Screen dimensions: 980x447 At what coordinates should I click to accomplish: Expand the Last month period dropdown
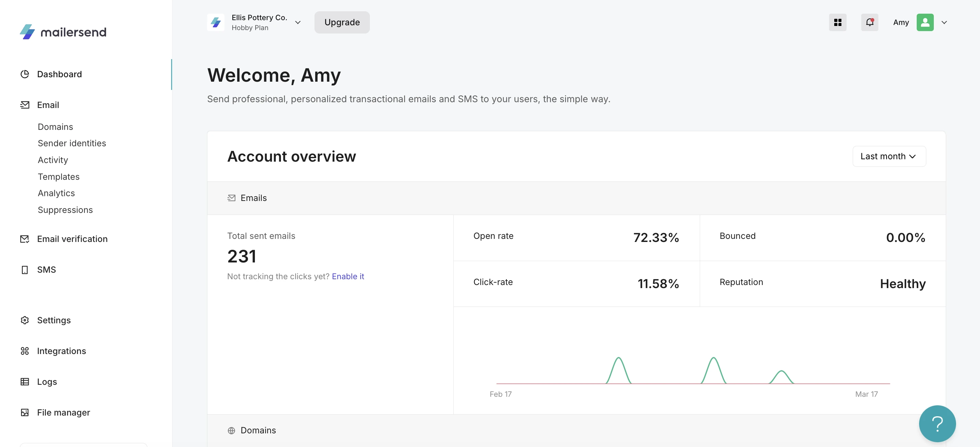pyautogui.click(x=889, y=156)
